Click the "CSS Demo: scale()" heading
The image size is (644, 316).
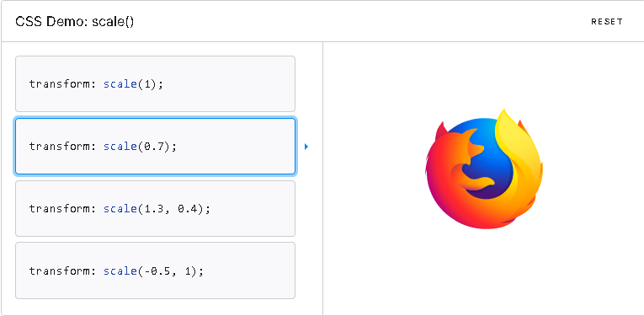74,22
